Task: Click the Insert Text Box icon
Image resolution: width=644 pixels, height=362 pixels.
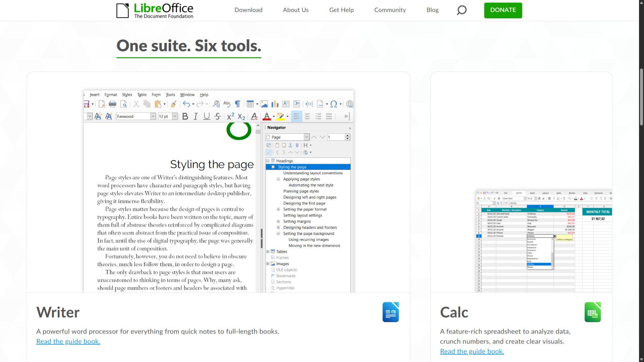Action: 286,104
